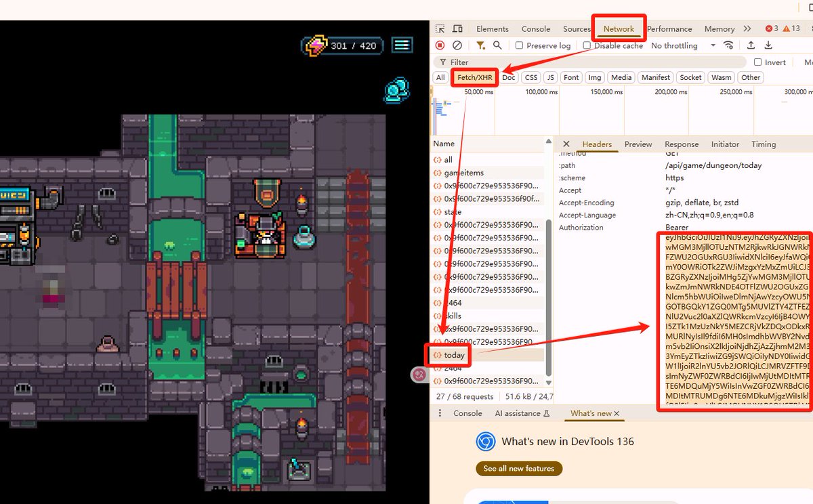Select the Doc filter chip
Viewport: 813px width, 504px height.
(509, 77)
